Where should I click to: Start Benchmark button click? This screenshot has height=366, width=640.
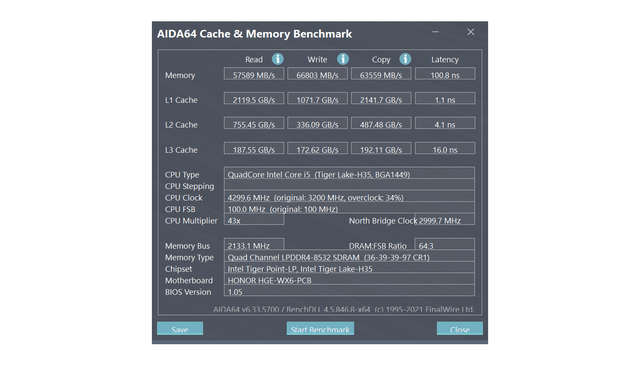point(320,328)
